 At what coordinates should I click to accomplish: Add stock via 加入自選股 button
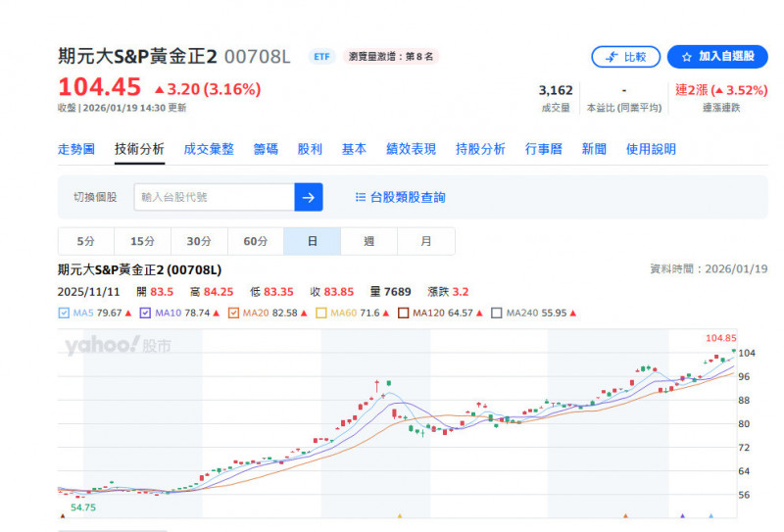[717, 57]
